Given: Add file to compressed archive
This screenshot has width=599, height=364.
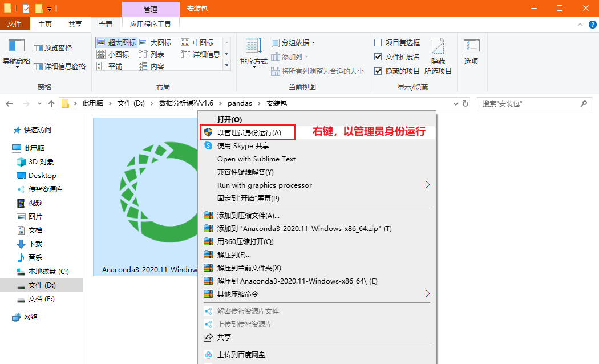Looking at the screenshot, I should coord(317,216).
